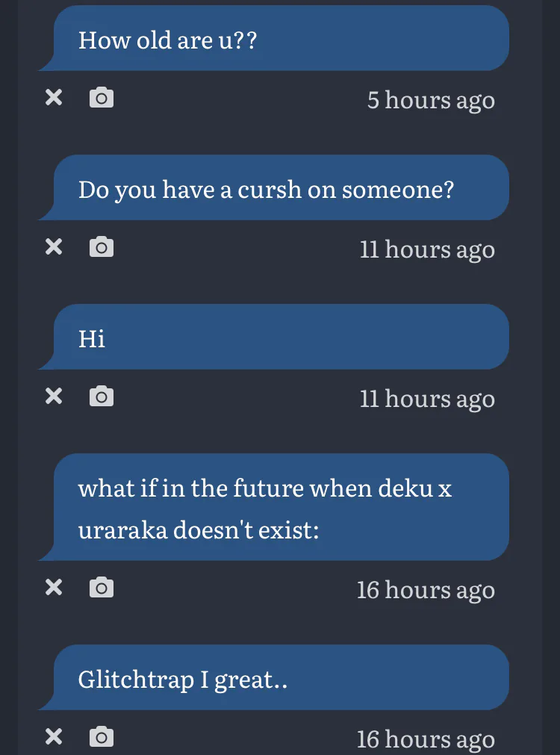Remove the "Glitchtrap I great.." message
The height and width of the screenshot is (755, 560).
coord(54,737)
